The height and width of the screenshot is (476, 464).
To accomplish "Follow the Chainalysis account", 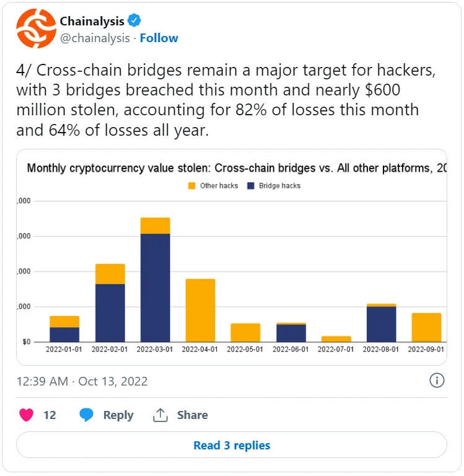I will [159, 38].
